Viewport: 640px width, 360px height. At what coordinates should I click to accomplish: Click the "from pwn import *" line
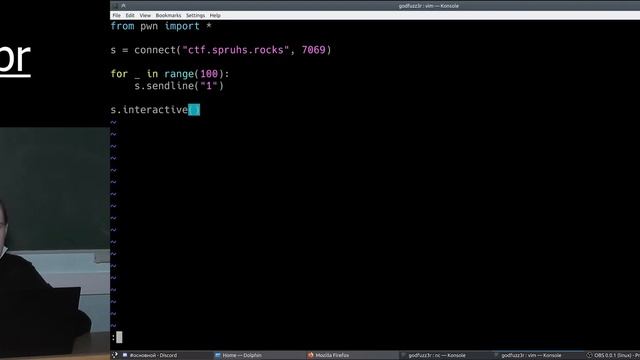(x=161, y=26)
